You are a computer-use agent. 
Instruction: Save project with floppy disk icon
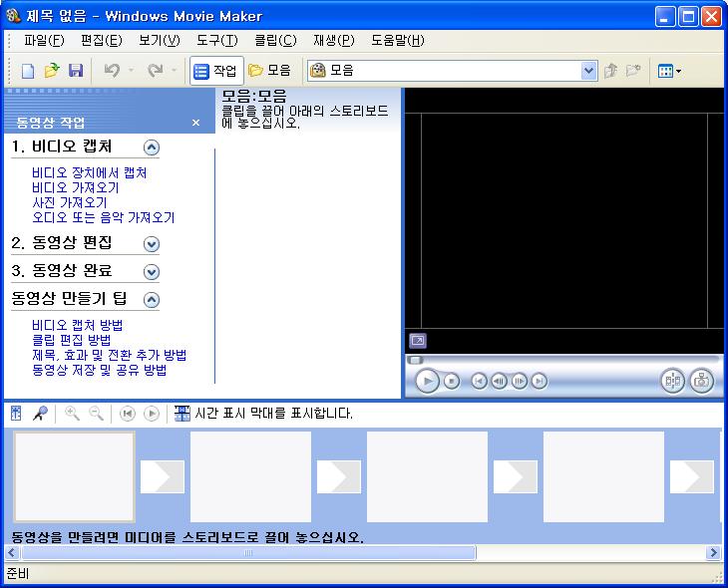tap(76, 71)
